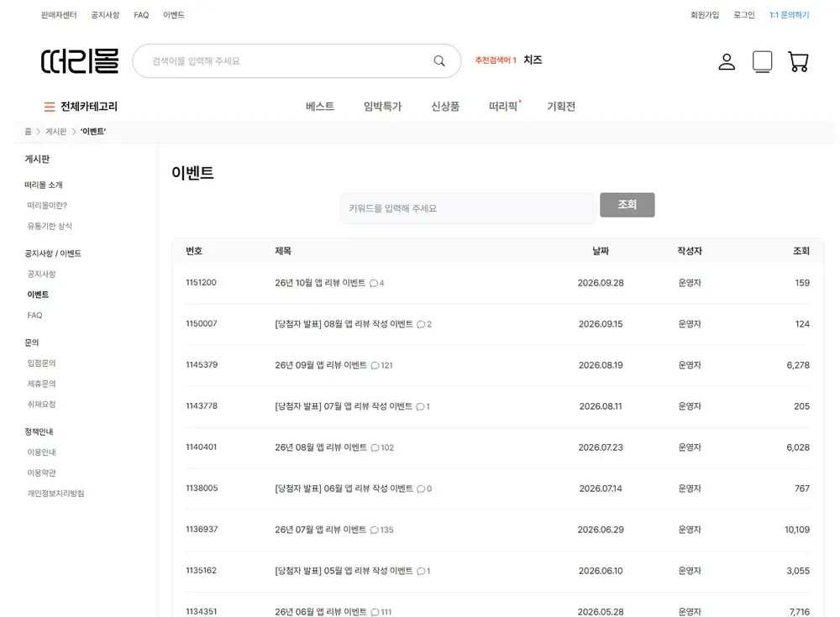Open post 26년 09월 앱 리뷰 이벤트
The height and width of the screenshot is (617, 840).
[321, 365]
